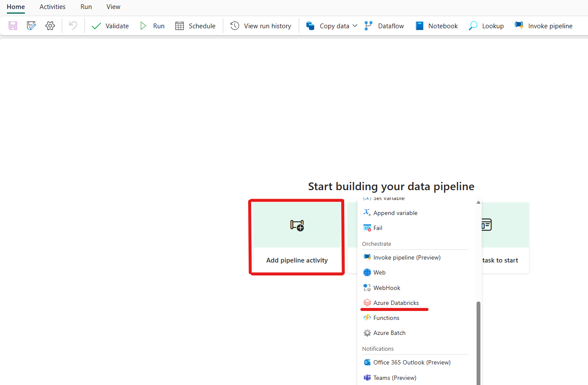The image size is (588, 385).
Task: Click the Functions lightning icon
Action: (x=367, y=318)
